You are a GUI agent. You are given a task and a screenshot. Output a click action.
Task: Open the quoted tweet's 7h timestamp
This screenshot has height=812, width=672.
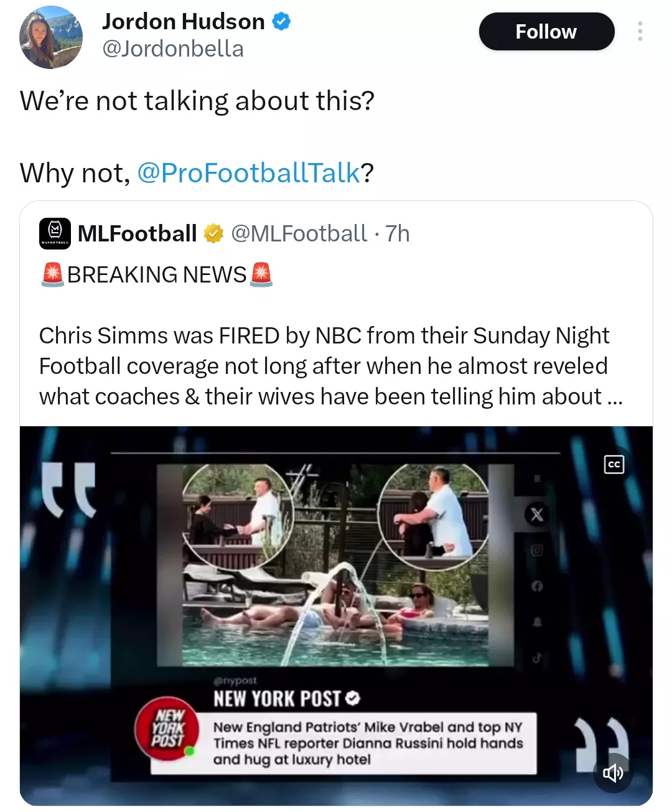(398, 234)
